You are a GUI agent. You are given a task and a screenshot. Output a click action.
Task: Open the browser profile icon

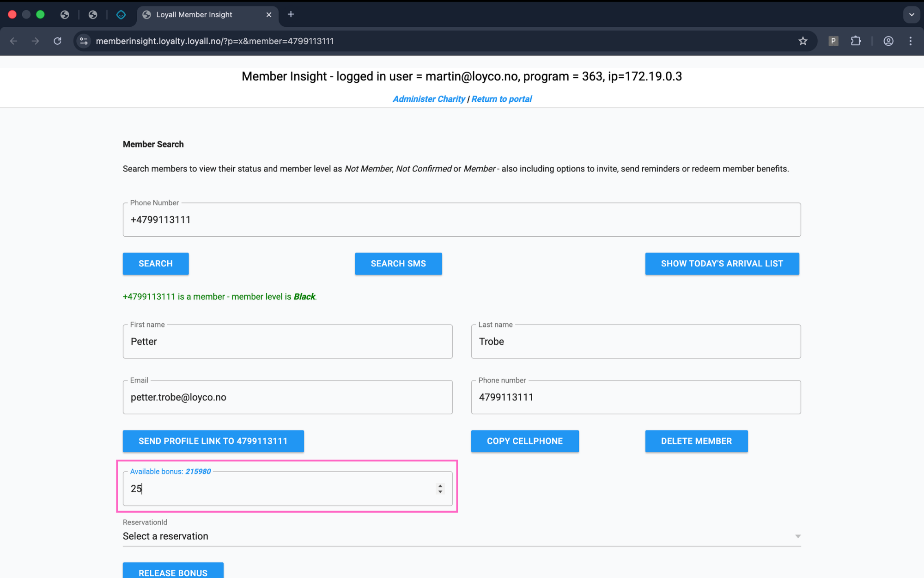888,41
